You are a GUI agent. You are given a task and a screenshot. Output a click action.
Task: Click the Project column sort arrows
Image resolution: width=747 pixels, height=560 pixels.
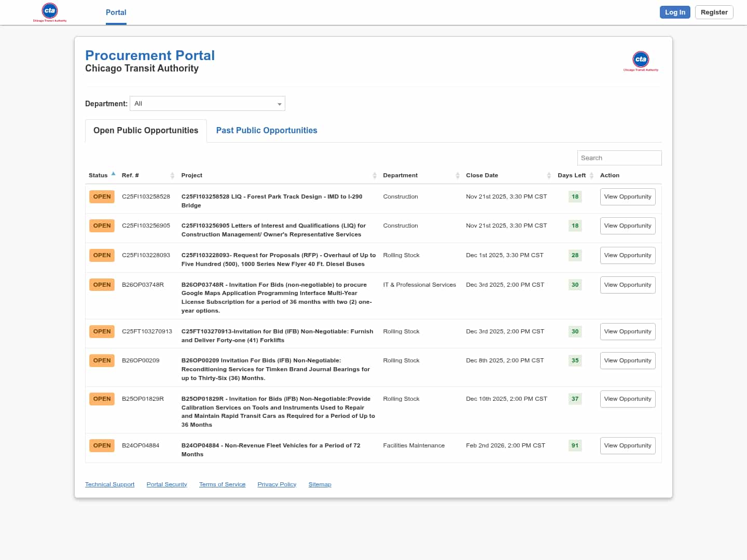point(375,176)
